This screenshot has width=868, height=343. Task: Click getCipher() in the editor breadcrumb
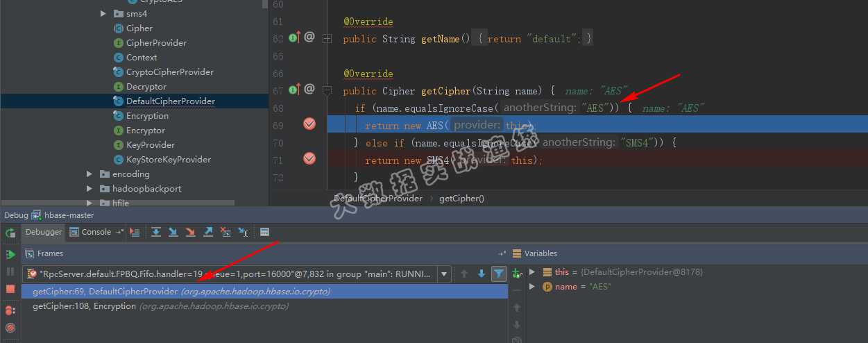pyautogui.click(x=461, y=199)
